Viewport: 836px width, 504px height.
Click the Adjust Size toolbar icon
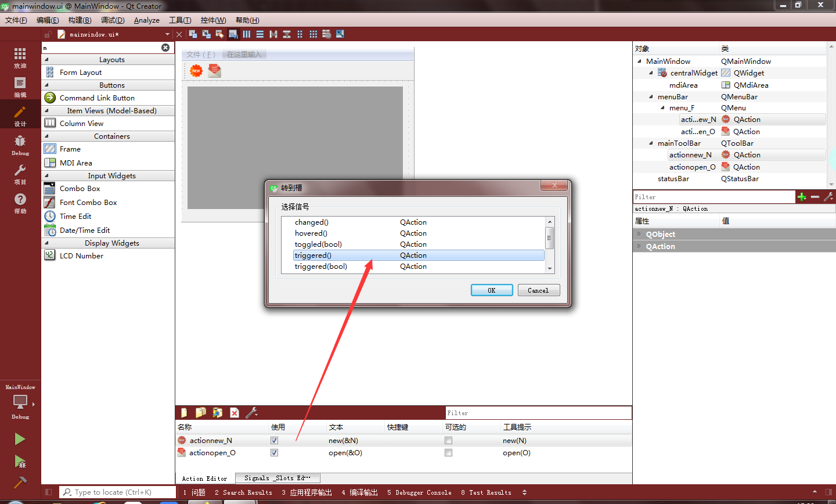(x=340, y=34)
